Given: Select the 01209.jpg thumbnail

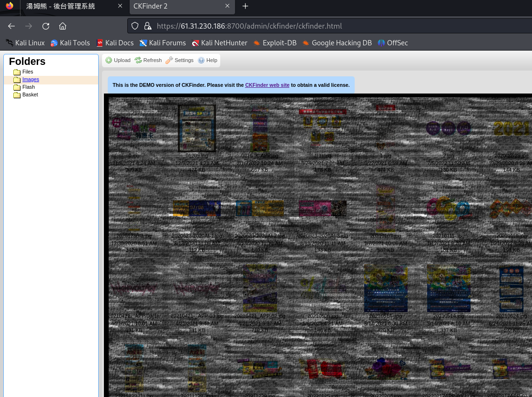Looking at the screenshot, I should (x=197, y=128).
